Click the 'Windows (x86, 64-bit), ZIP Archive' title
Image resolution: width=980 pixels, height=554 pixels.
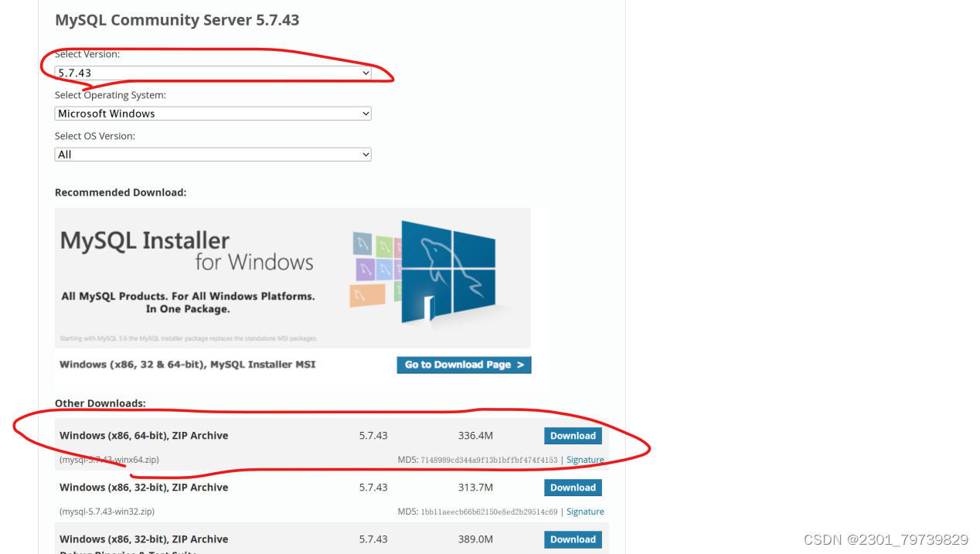coord(144,436)
